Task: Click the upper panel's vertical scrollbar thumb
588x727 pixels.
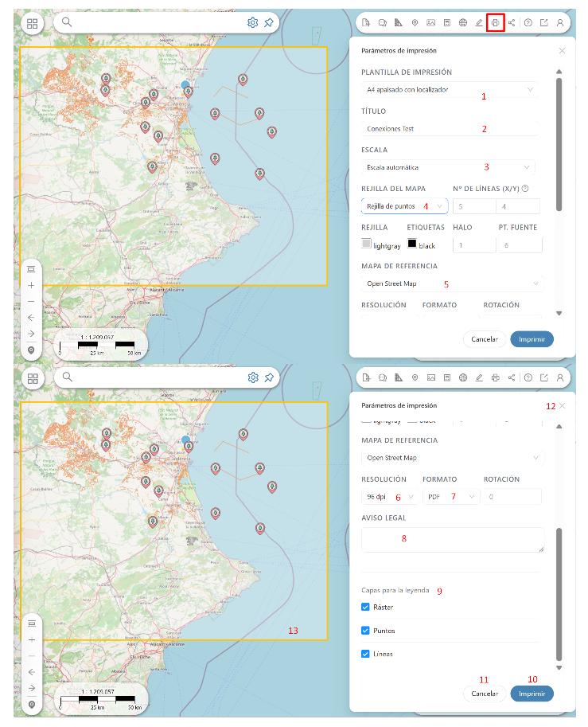Action: click(x=559, y=145)
